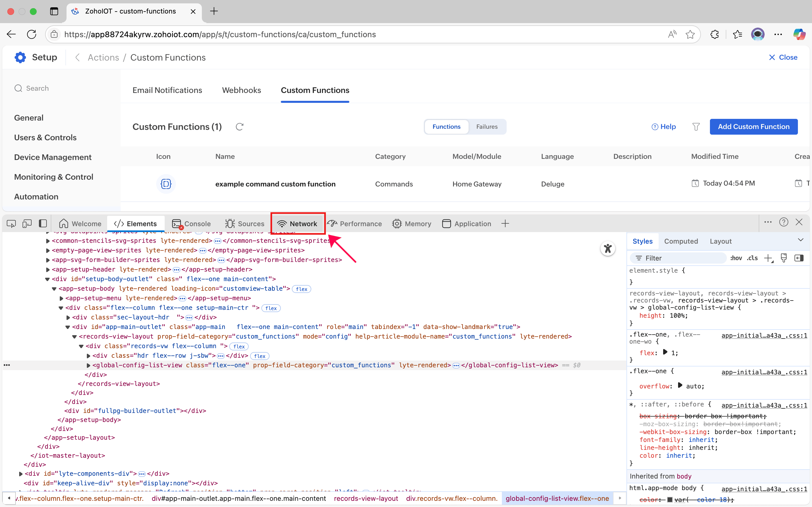
Task: Click the Deluge function icon in the table row
Action: click(x=166, y=184)
